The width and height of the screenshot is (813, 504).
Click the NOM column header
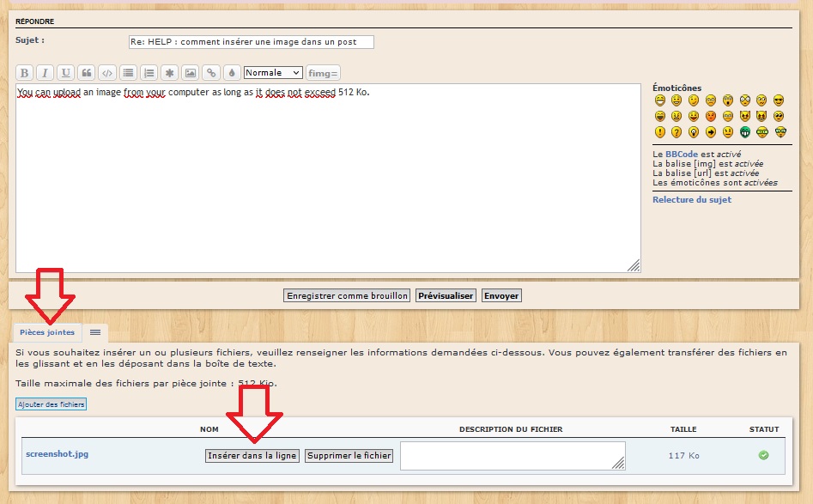(x=209, y=429)
